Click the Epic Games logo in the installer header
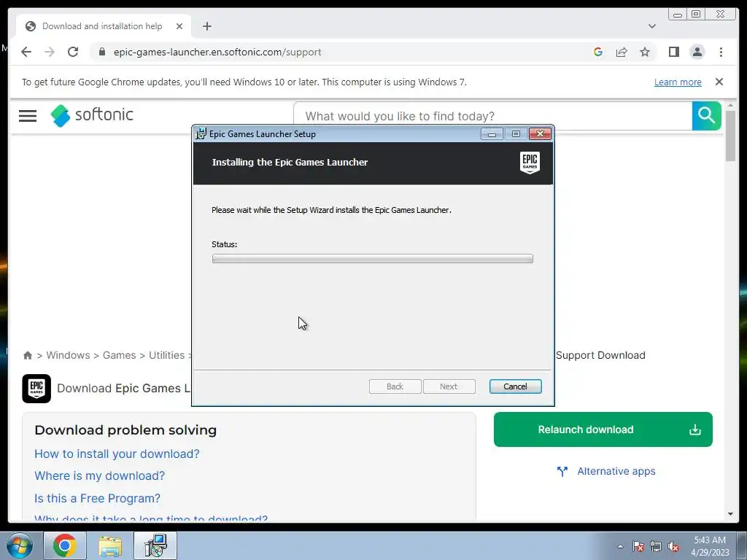Viewport: 747px width, 560px height. pos(530,163)
